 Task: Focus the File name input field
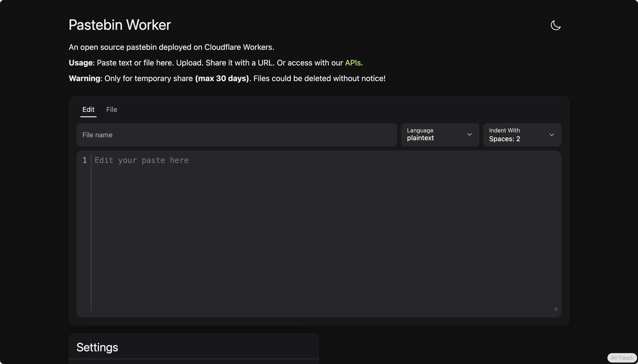pos(236,135)
